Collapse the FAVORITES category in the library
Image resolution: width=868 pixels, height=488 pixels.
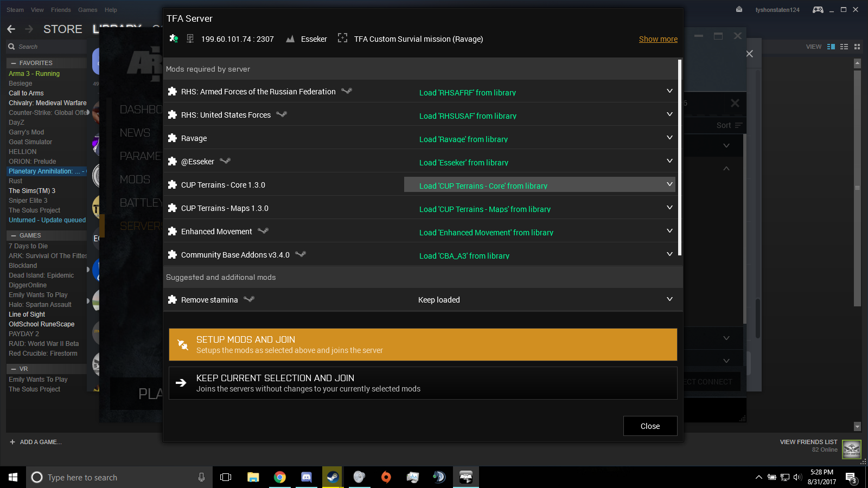14,63
